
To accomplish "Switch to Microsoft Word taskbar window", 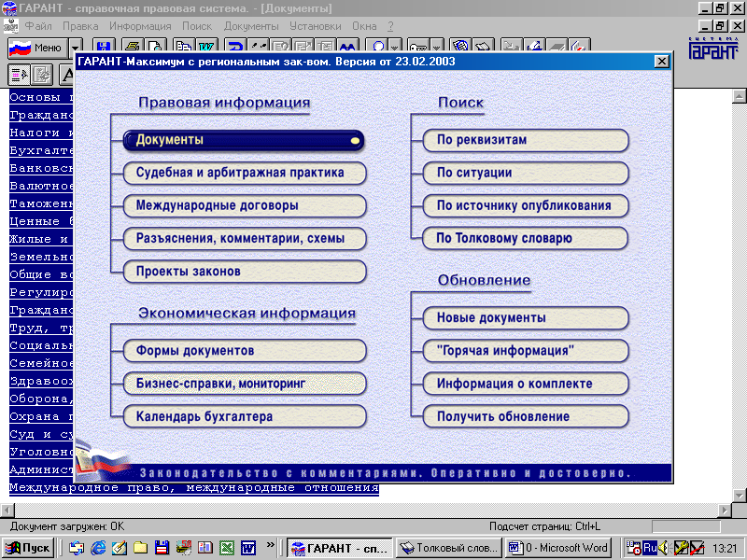I will click(x=557, y=548).
